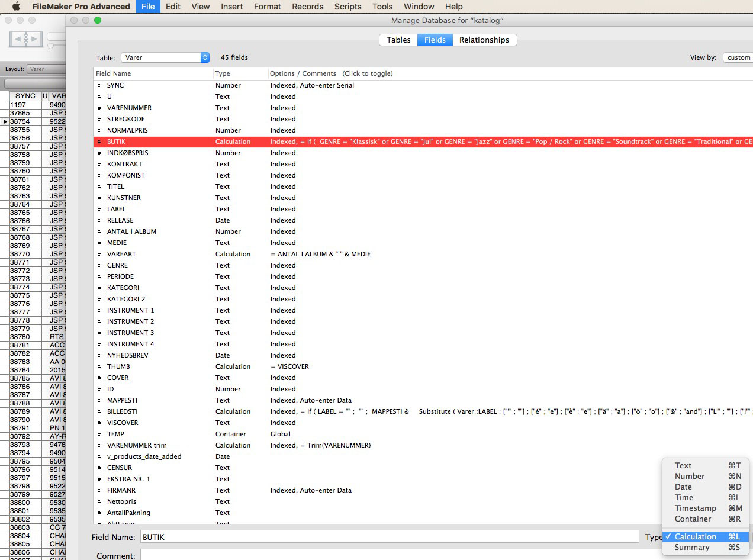Open the Apple menu
This screenshot has width=753, height=560.
(x=16, y=7)
